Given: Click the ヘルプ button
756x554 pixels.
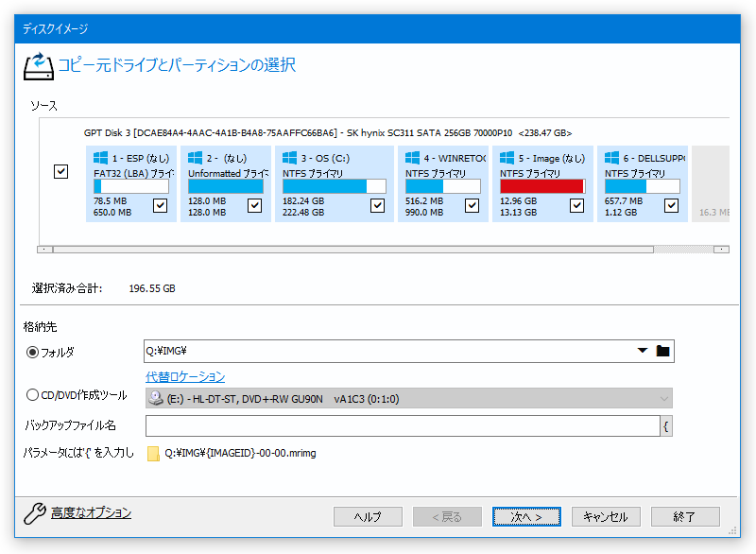Looking at the screenshot, I should [368, 517].
